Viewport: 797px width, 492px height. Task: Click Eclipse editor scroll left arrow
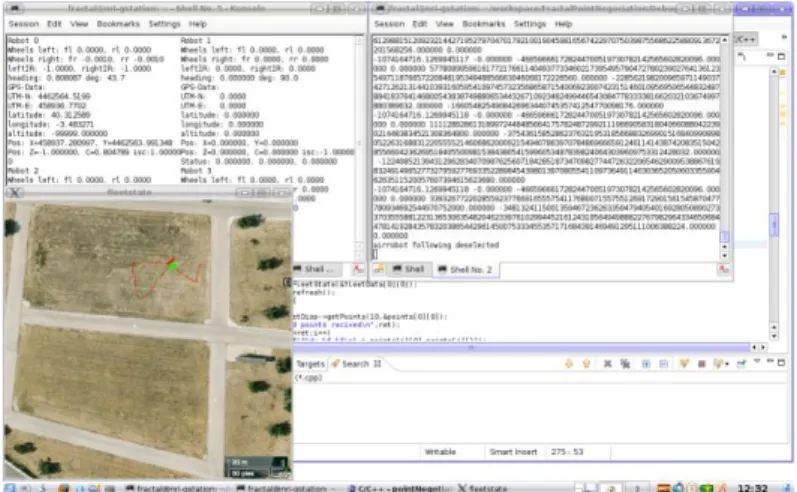click(754, 348)
